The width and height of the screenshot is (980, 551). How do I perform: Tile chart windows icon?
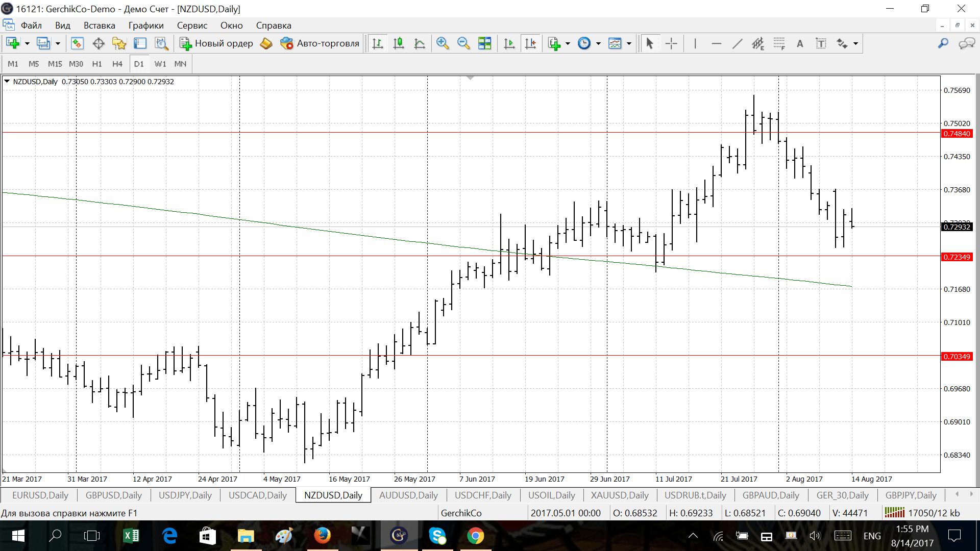click(484, 43)
